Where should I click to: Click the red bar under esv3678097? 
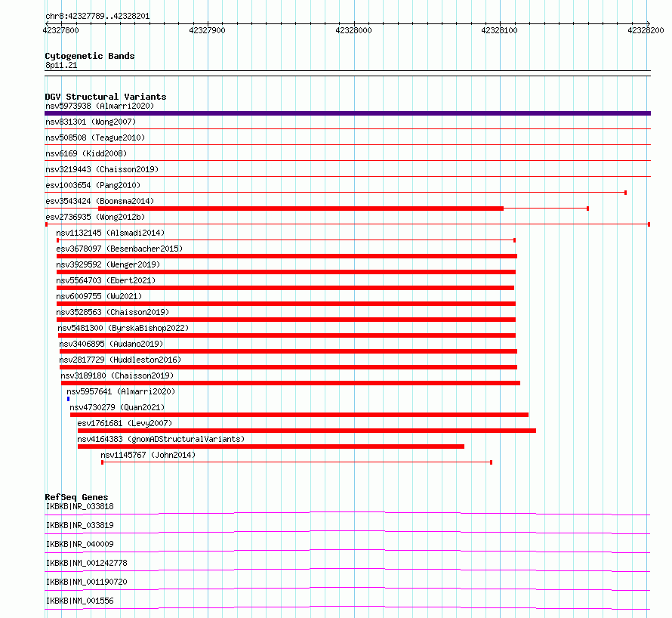(287, 256)
